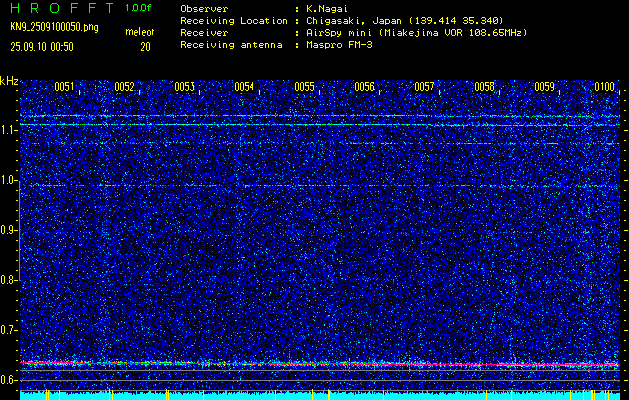Viewport: 629px width, 400px height.
Task: Click the version label 1.0.0f
Action: [x=138, y=8]
